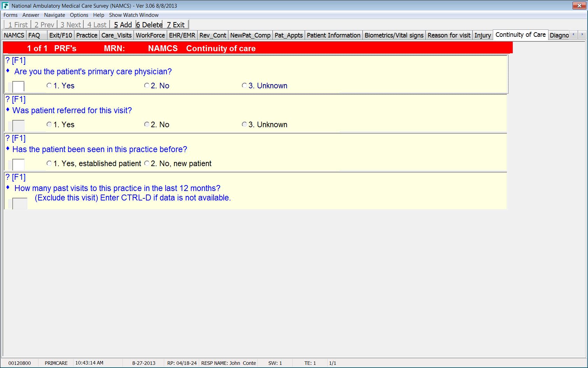This screenshot has height=368, width=588.
Task: Switch to Biometrics/Vital signs tab
Action: (394, 35)
